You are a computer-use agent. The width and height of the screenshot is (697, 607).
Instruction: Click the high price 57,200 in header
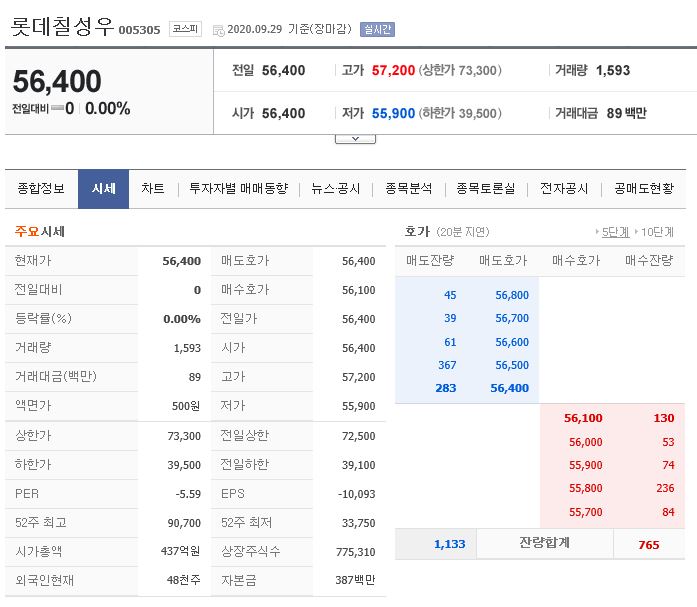[x=393, y=70]
